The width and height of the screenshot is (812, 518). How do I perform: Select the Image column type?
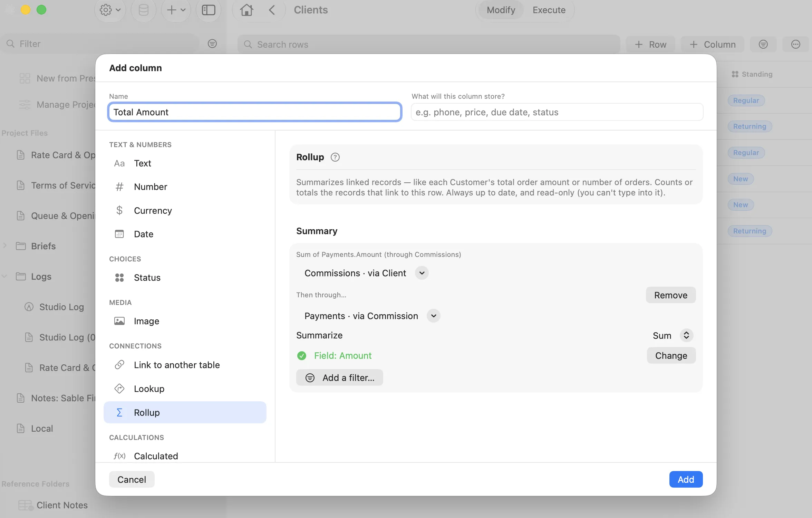click(x=185, y=321)
